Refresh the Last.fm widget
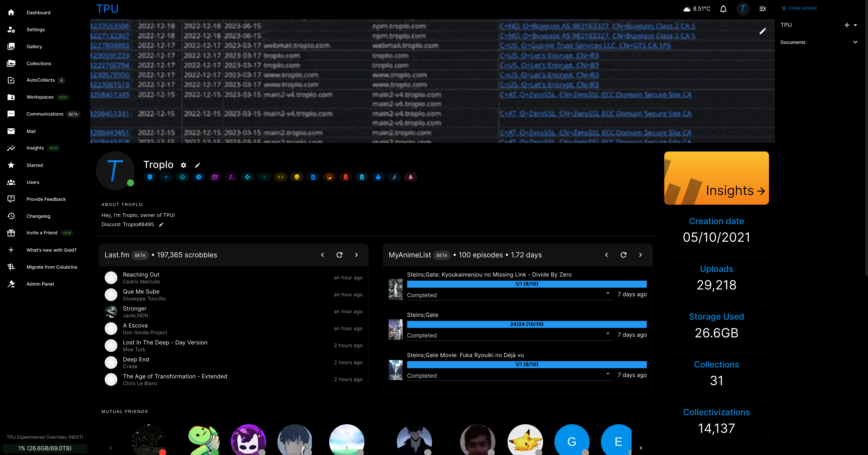The height and width of the screenshot is (455, 868). tap(339, 255)
